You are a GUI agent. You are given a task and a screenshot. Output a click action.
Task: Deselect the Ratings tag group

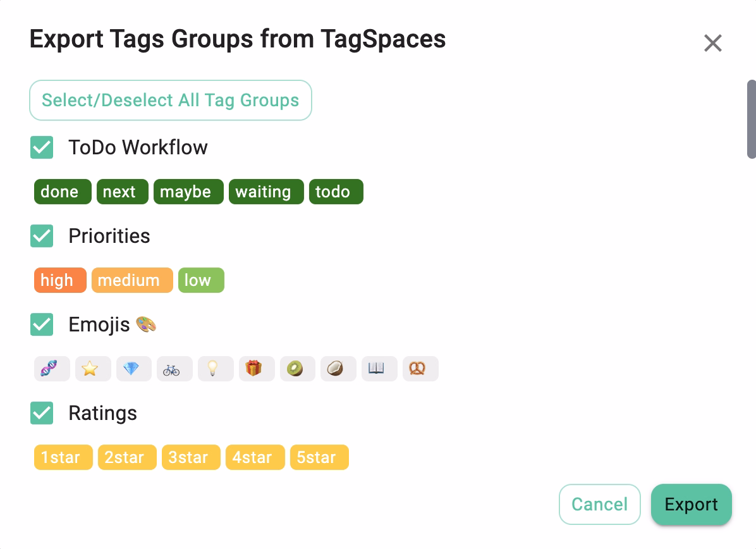click(x=42, y=413)
